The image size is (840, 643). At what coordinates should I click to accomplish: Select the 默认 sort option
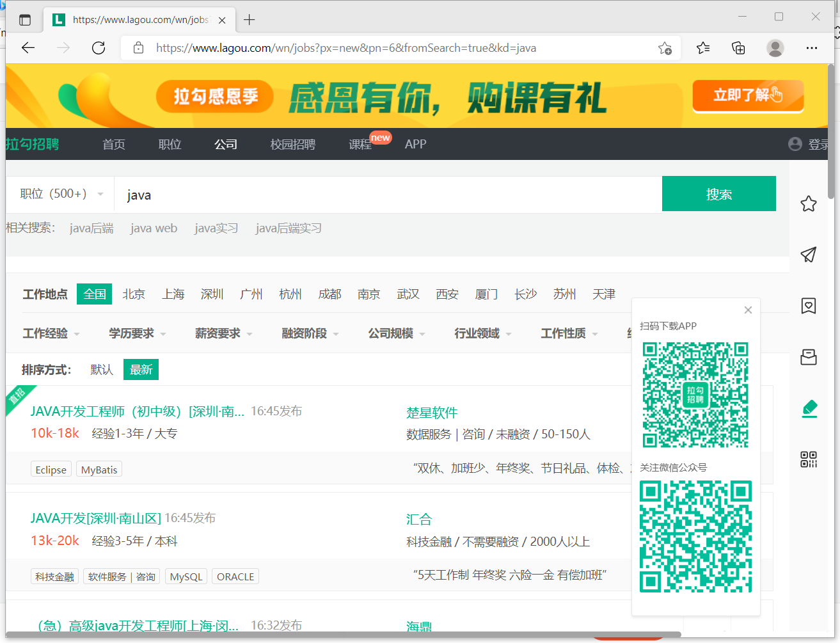(102, 370)
